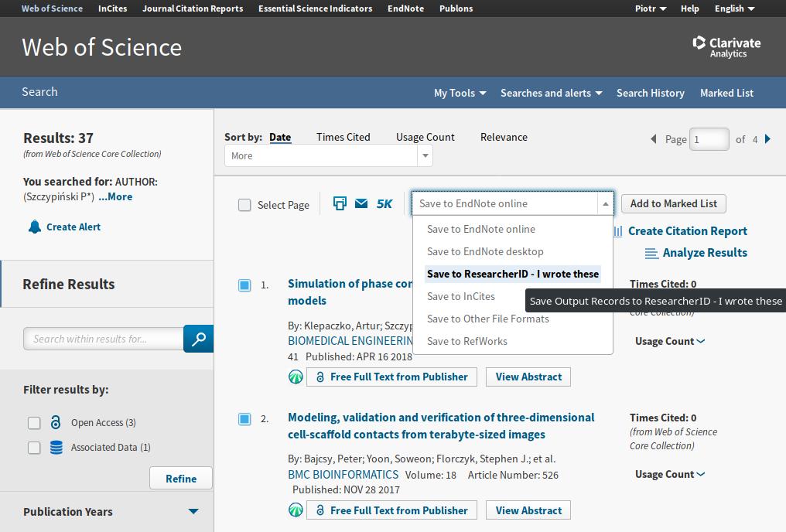Open the Piotr user account menu

pos(650,9)
